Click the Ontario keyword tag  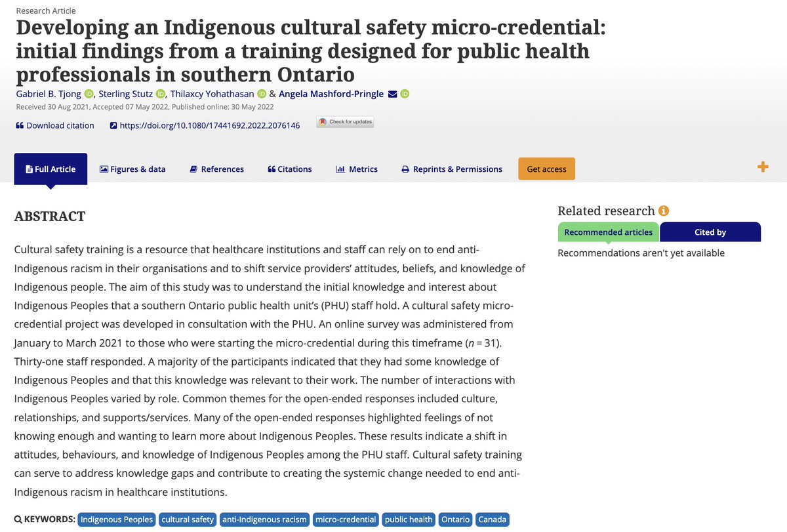(x=456, y=520)
